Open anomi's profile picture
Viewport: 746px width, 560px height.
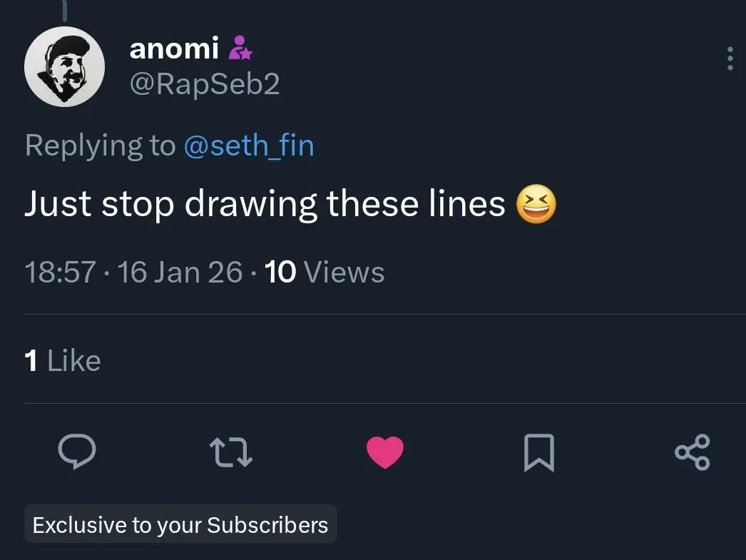coord(65,67)
